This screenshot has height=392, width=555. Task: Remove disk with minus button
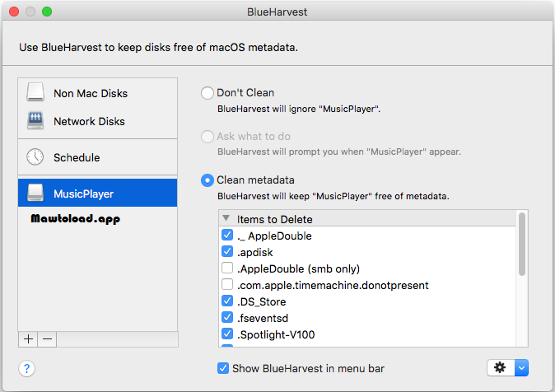[48, 339]
